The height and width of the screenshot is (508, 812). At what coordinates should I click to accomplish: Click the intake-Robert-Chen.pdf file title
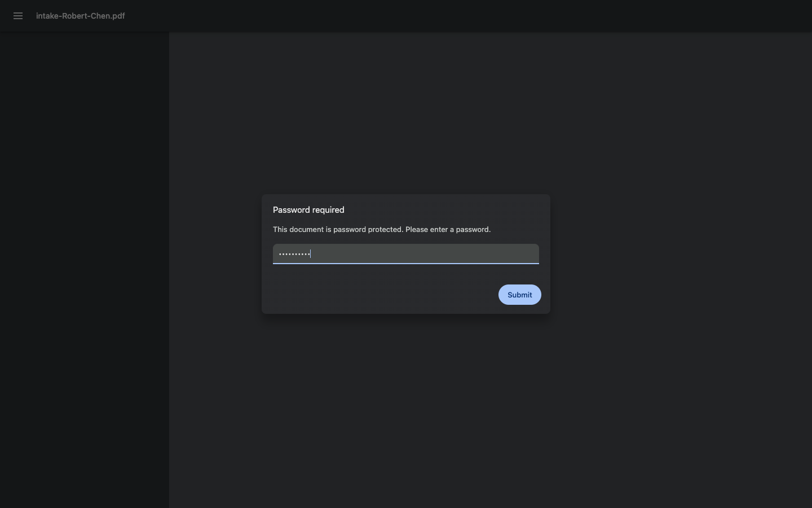(81, 16)
